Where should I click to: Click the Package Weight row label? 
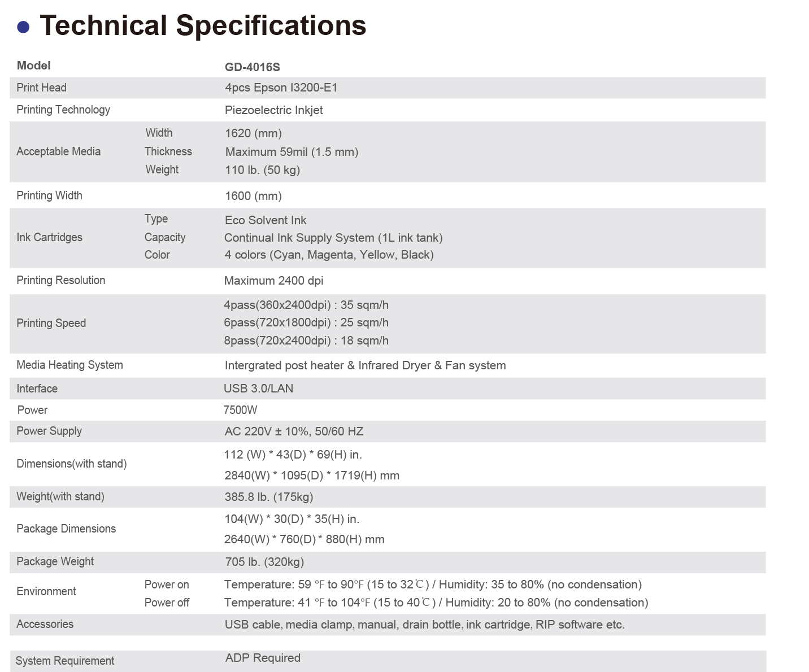point(55,561)
